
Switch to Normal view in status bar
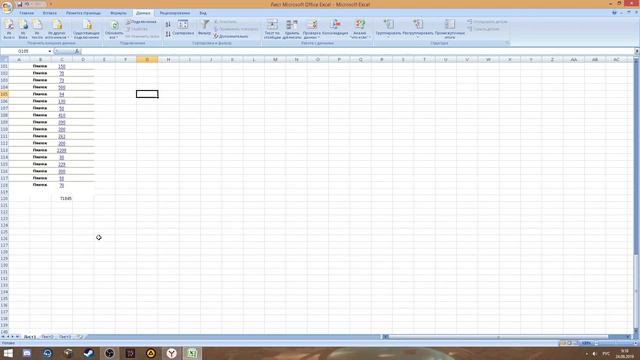pyautogui.click(x=563, y=343)
